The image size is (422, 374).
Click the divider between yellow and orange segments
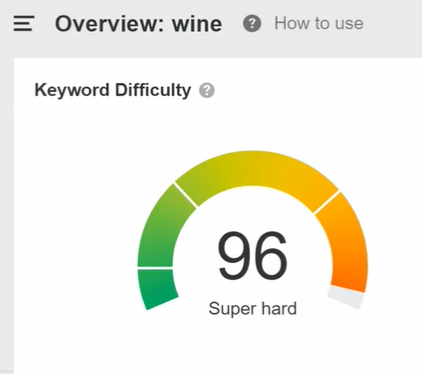click(x=327, y=202)
